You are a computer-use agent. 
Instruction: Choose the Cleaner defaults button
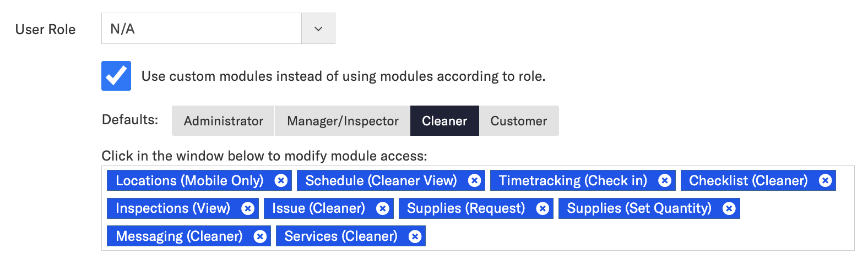pos(444,121)
